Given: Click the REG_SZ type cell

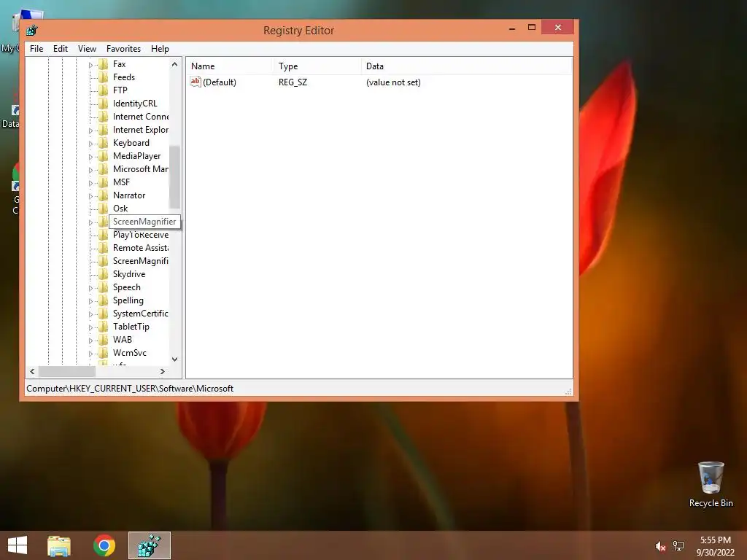Looking at the screenshot, I should pos(293,82).
